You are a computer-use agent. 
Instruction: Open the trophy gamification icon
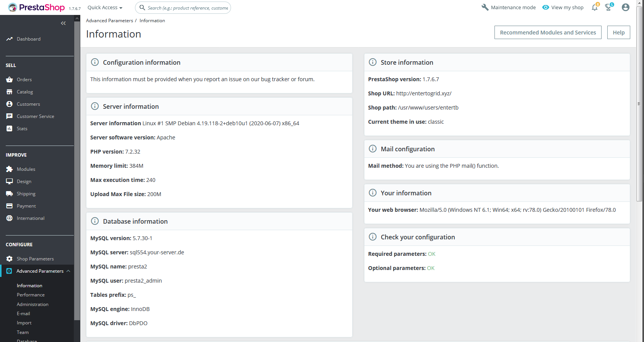click(x=608, y=8)
